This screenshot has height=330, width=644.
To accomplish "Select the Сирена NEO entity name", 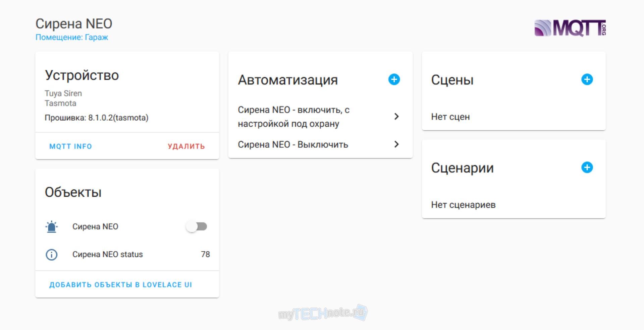I will [95, 227].
